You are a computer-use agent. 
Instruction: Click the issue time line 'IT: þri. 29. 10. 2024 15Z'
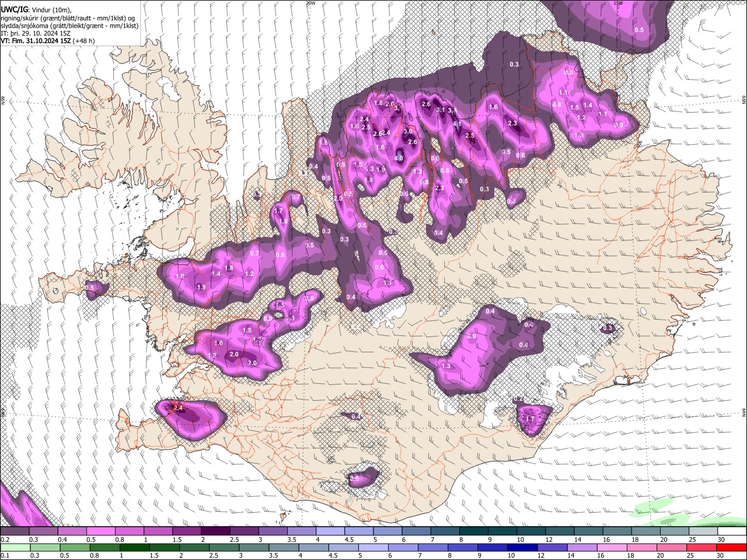tap(36, 33)
